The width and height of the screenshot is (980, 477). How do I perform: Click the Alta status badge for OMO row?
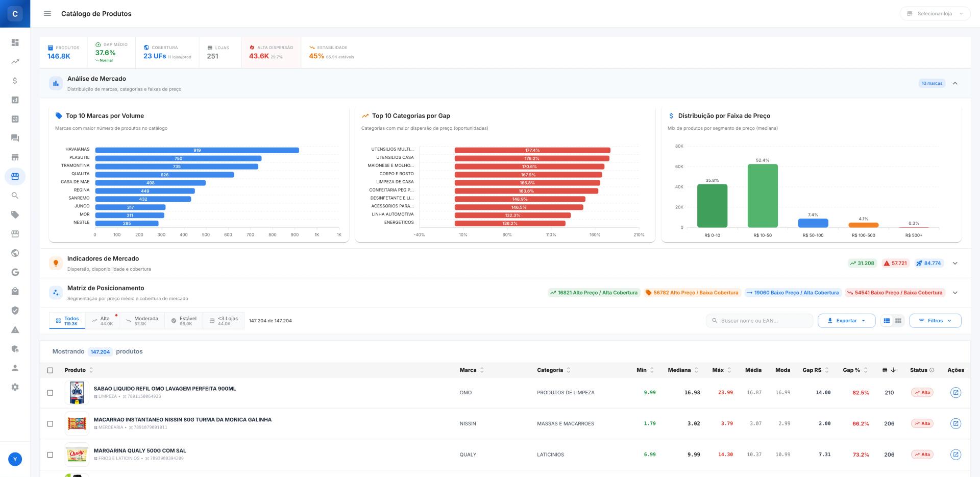tap(922, 393)
